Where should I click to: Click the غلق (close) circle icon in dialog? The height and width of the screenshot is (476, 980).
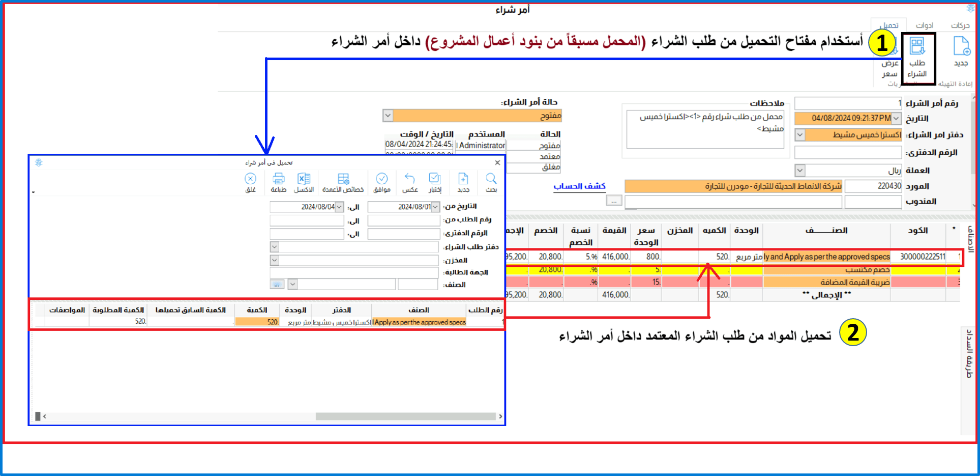tap(250, 179)
